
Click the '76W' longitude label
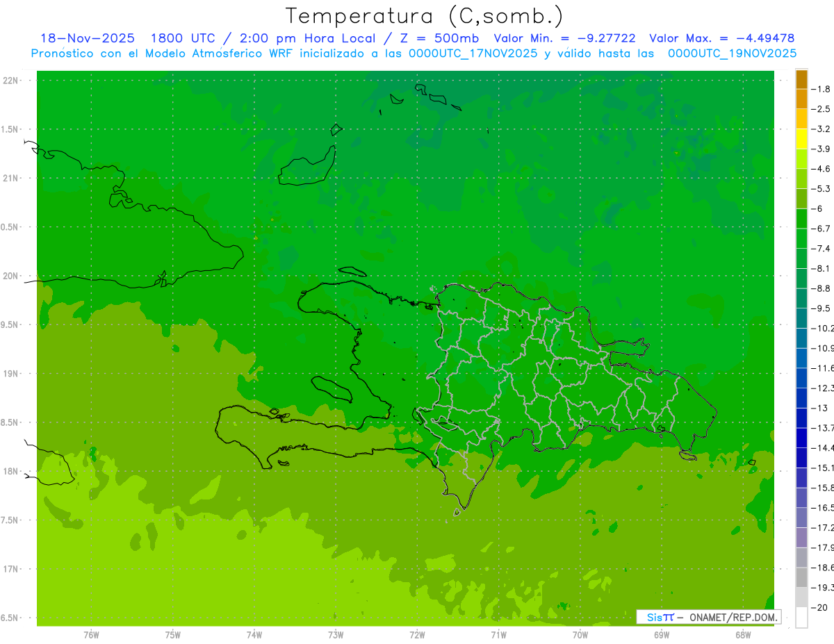click(x=91, y=634)
